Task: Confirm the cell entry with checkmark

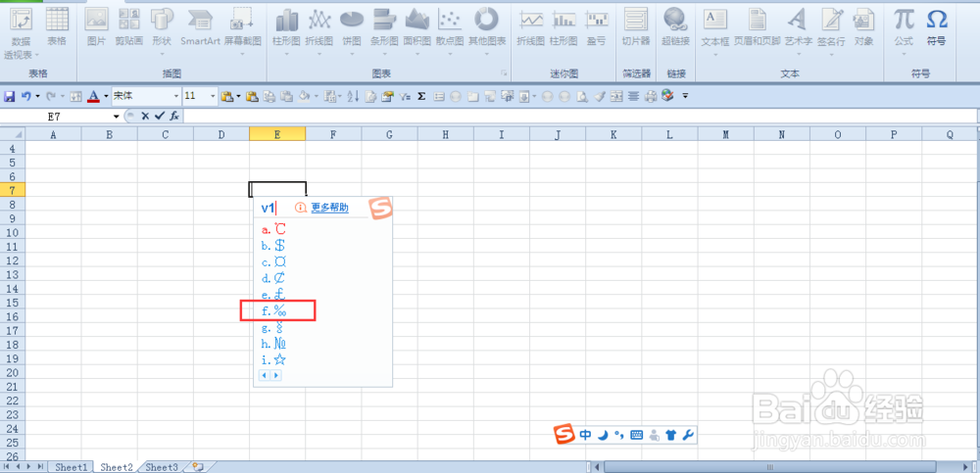Action: click(160, 116)
